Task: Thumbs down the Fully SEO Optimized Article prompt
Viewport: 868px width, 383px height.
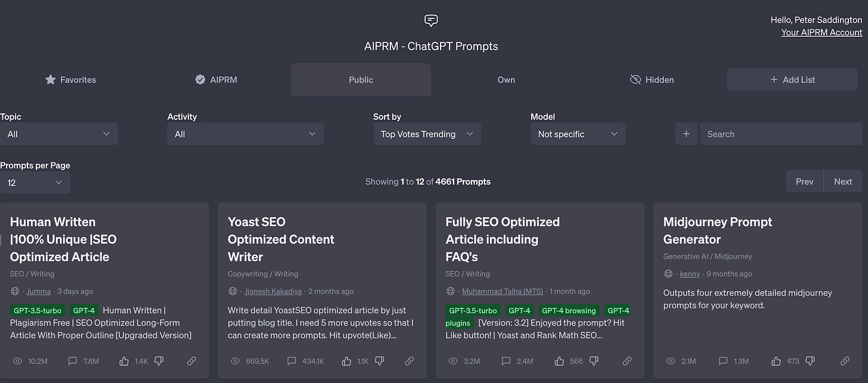Action: (593, 361)
